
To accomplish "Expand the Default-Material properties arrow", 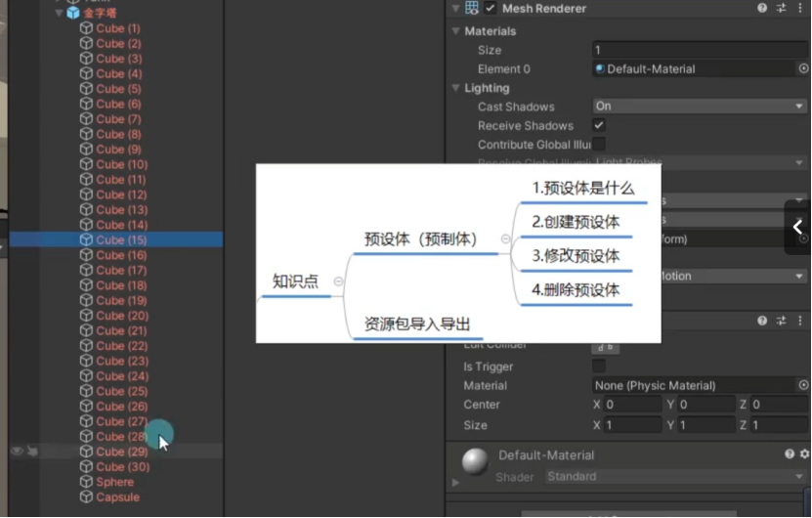I will (455, 483).
